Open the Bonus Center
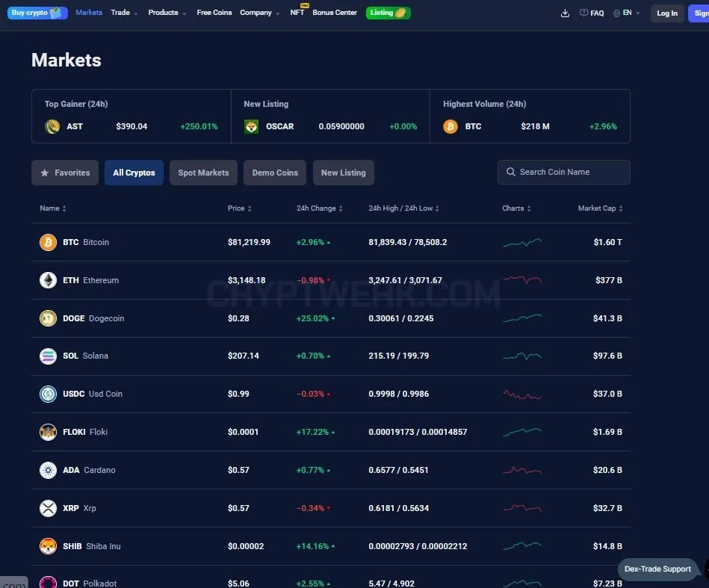 click(x=335, y=13)
